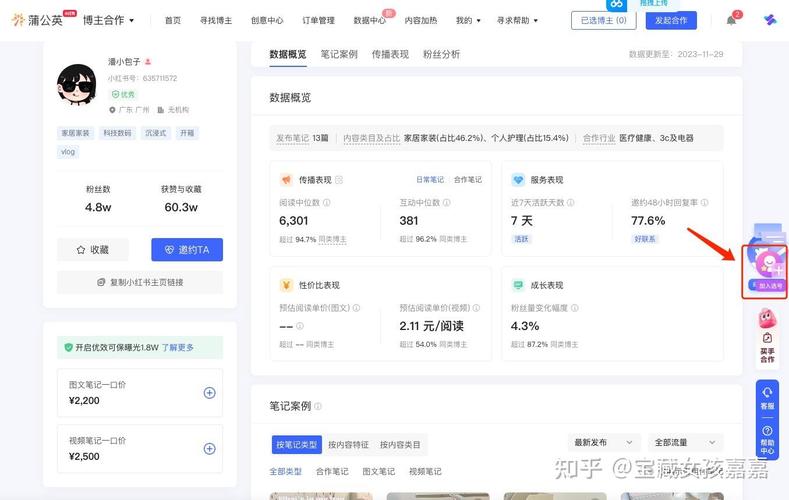Click the 发起合作 button
789x500 pixels.
[671, 21]
